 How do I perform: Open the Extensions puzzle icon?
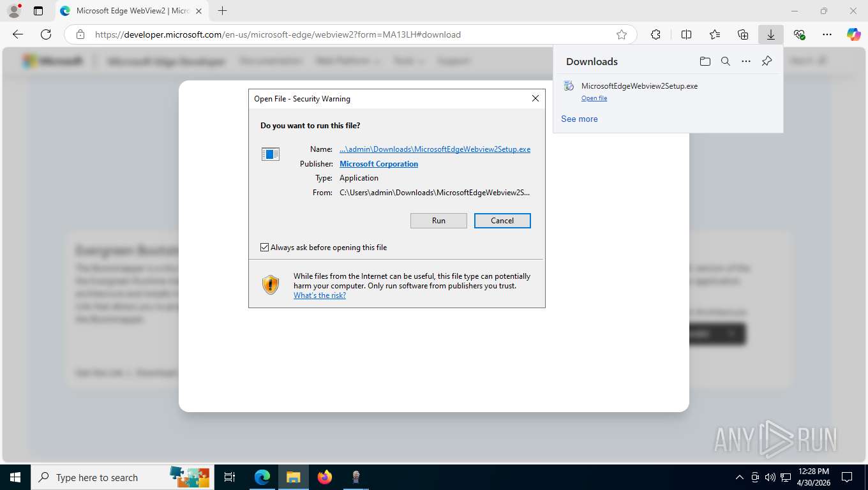[x=655, y=34]
